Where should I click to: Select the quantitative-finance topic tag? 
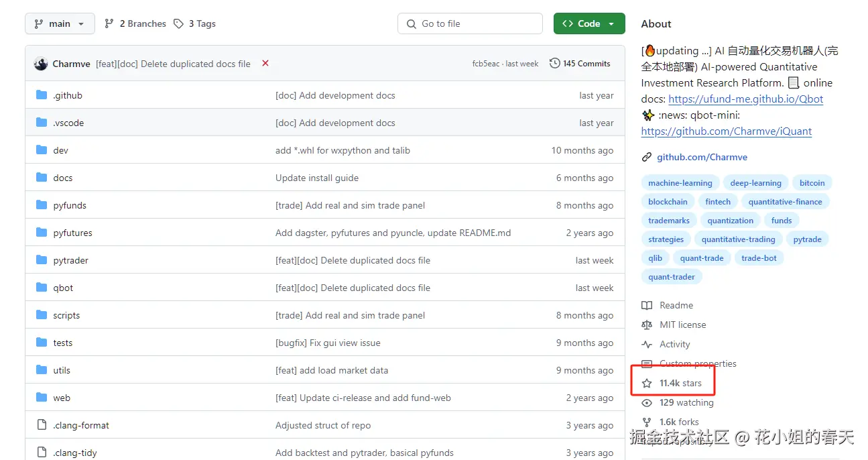coord(786,202)
